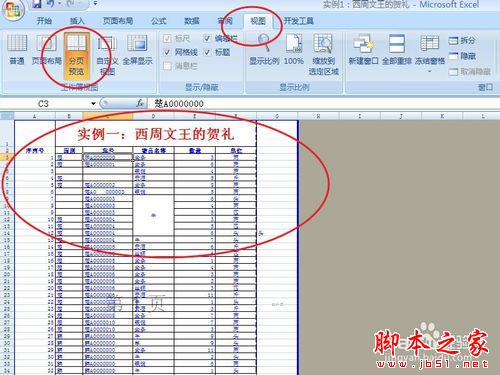Open the 公式 ribbon tab
The height and width of the screenshot is (375, 500).
159,21
